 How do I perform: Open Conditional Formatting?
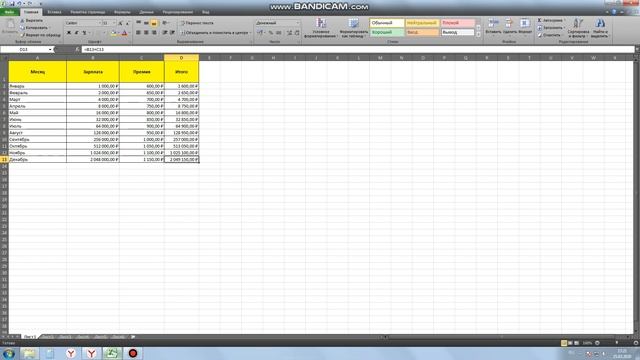(x=321, y=28)
